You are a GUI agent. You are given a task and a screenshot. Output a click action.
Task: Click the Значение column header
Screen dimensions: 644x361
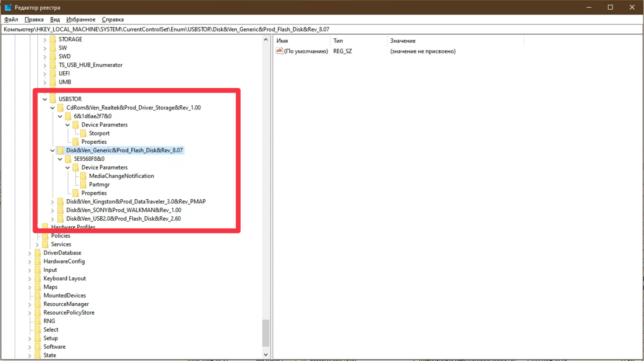point(402,41)
